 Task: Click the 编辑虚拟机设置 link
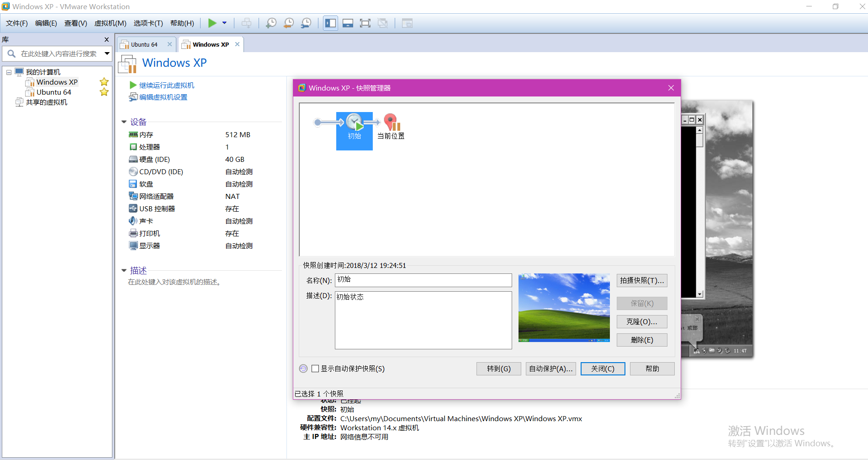[163, 97]
